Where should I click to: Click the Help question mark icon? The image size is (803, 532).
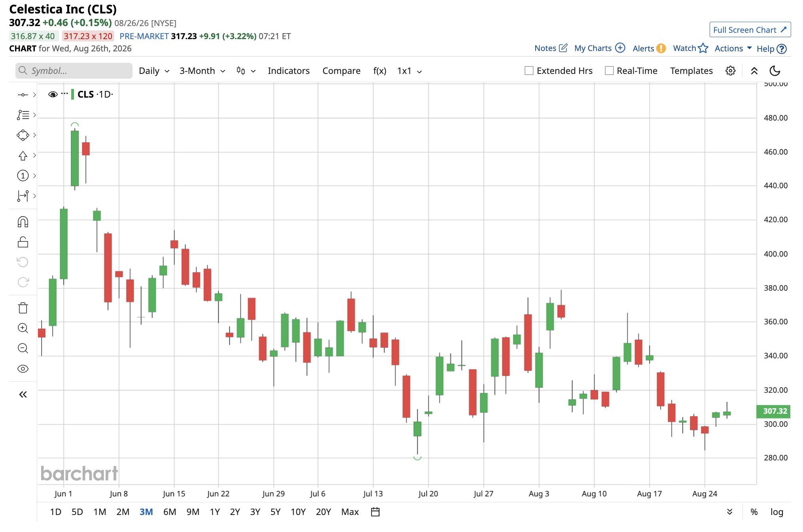(x=782, y=49)
